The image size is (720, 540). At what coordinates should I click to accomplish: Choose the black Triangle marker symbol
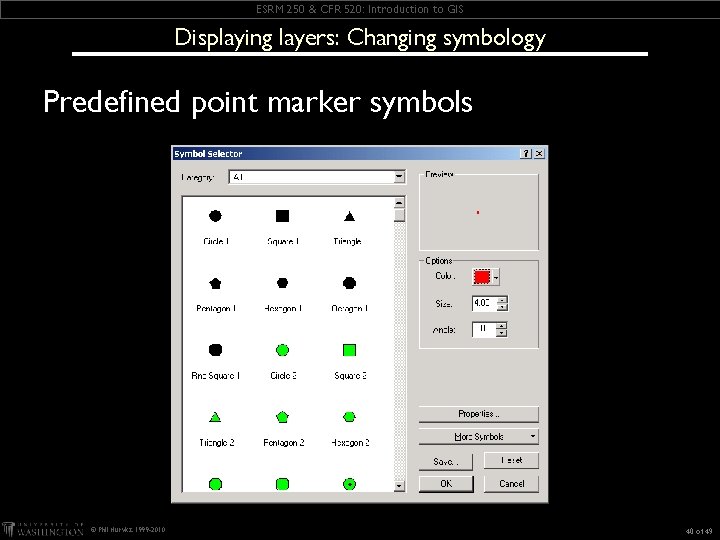pos(349,216)
